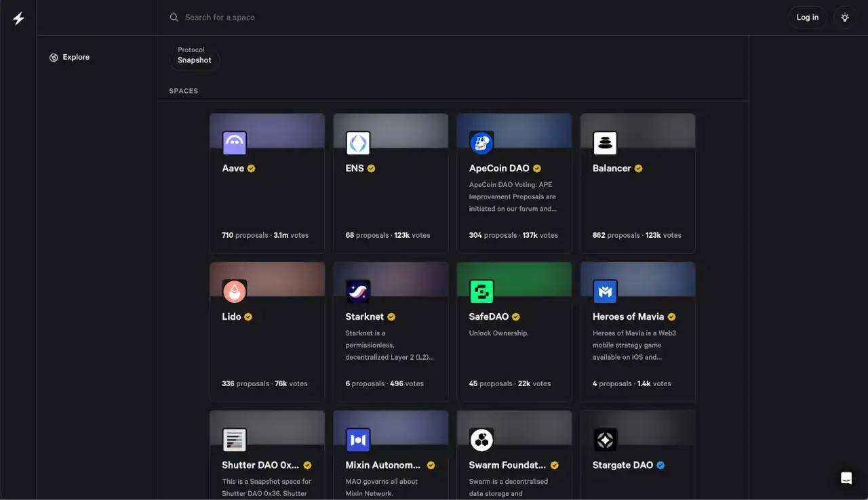Open the chat support bubble icon
The height and width of the screenshot is (500, 868).
coord(846,478)
